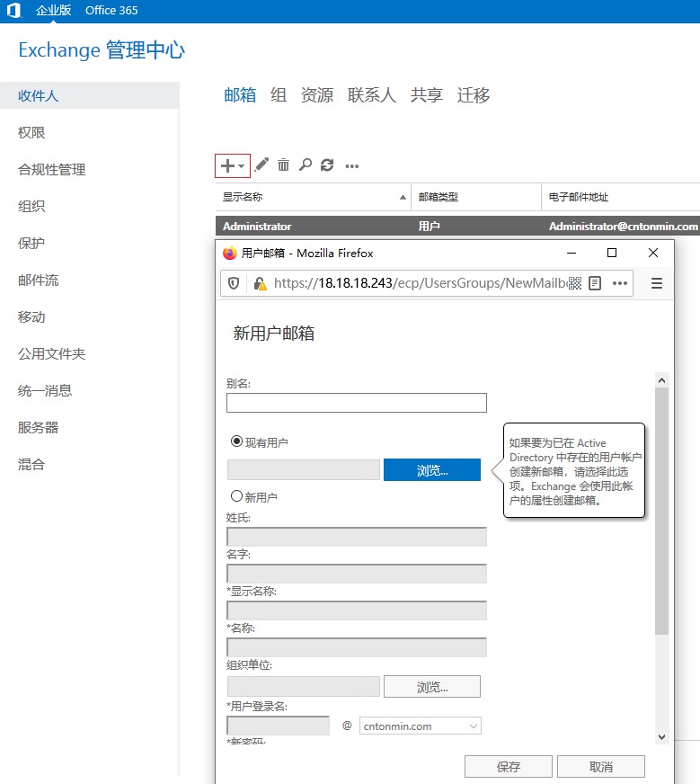Open 保护 in left navigation
Viewport: 700px width, 784px height.
pyautogui.click(x=31, y=243)
